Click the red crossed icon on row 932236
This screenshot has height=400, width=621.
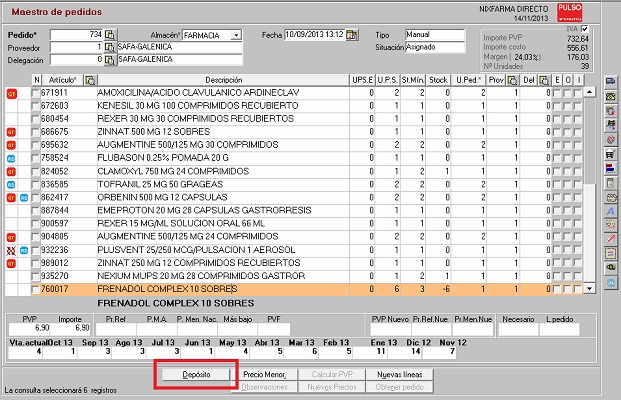pyautogui.click(x=11, y=250)
